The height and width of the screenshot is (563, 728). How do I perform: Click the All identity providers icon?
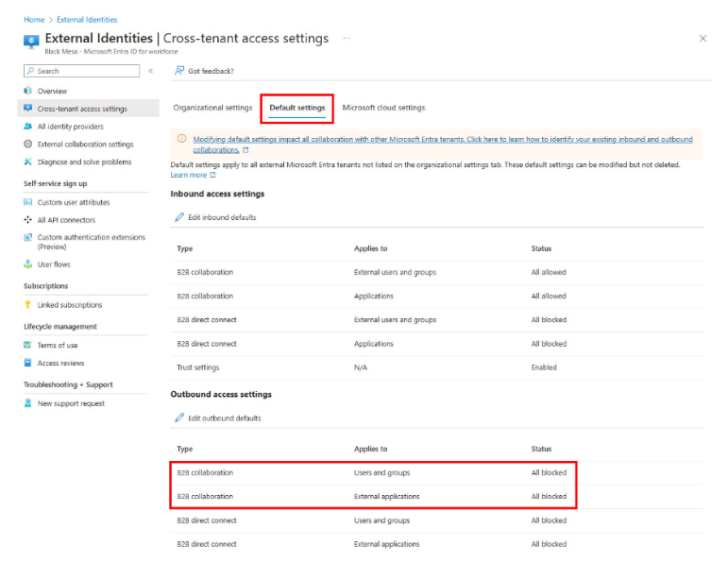(28, 126)
